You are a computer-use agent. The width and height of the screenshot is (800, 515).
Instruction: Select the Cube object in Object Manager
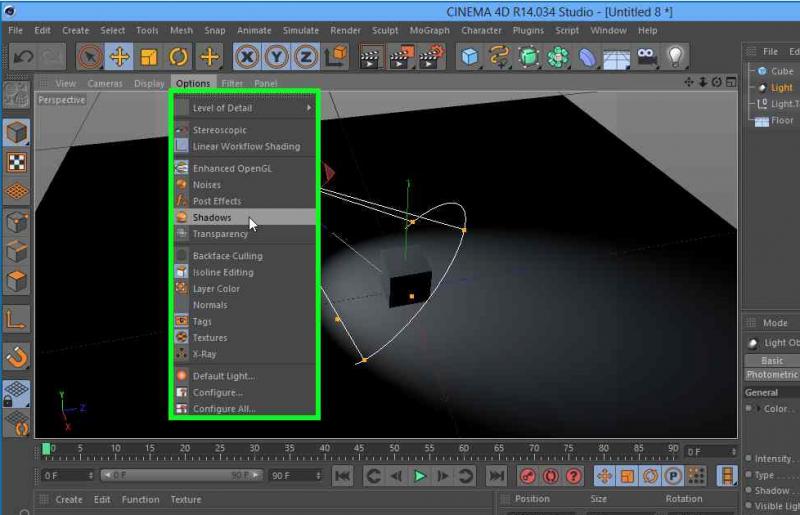click(781, 71)
